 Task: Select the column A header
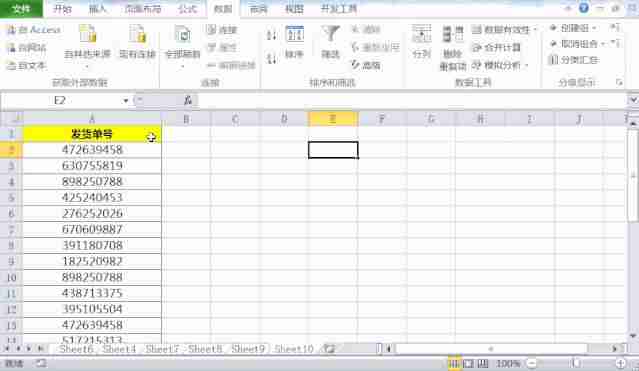(x=92, y=119)
